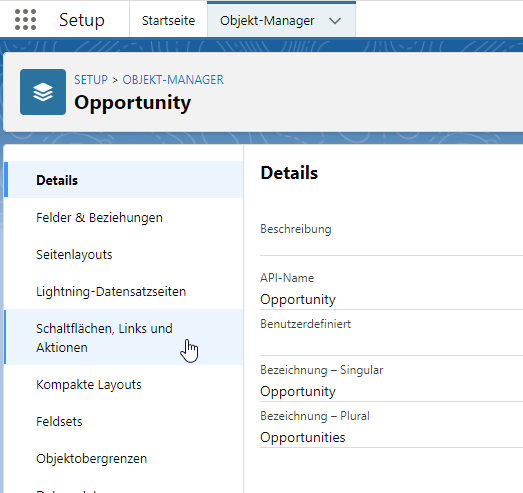The width and height of the screenshot is (523, 493).
Task: Click the Opportunity object layers icon
Action: pos(43,92)
